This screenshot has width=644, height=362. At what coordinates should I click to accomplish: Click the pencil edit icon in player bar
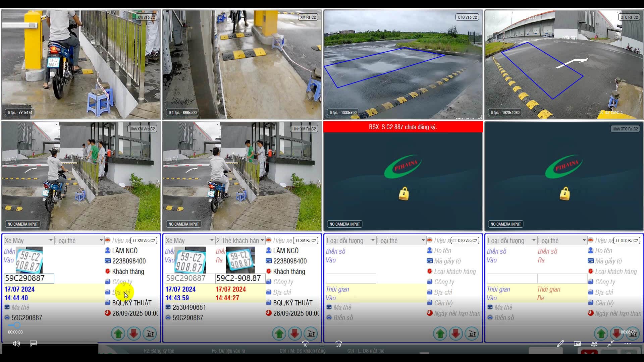click(560, 344)
